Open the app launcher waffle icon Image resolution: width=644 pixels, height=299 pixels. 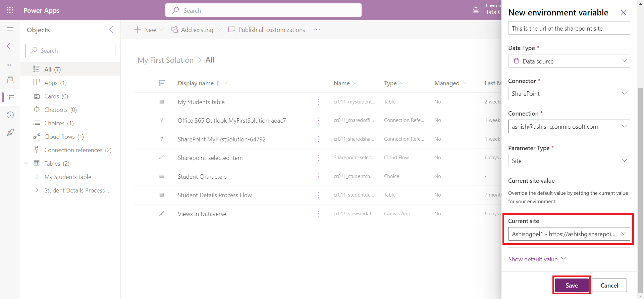tap(10, 10)
